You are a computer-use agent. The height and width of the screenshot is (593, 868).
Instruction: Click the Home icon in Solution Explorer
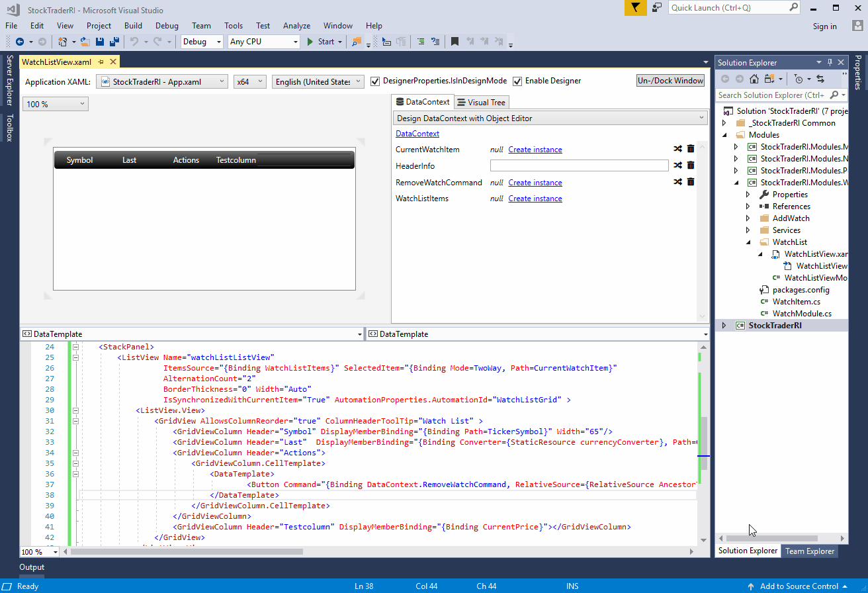coord(754,79)
